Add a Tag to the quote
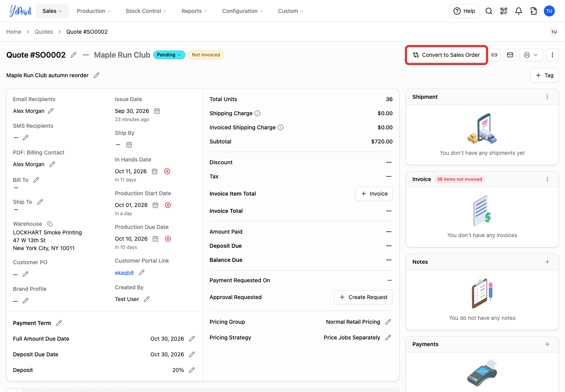Screen dimensions: 565x392 [x=544, y=75]
